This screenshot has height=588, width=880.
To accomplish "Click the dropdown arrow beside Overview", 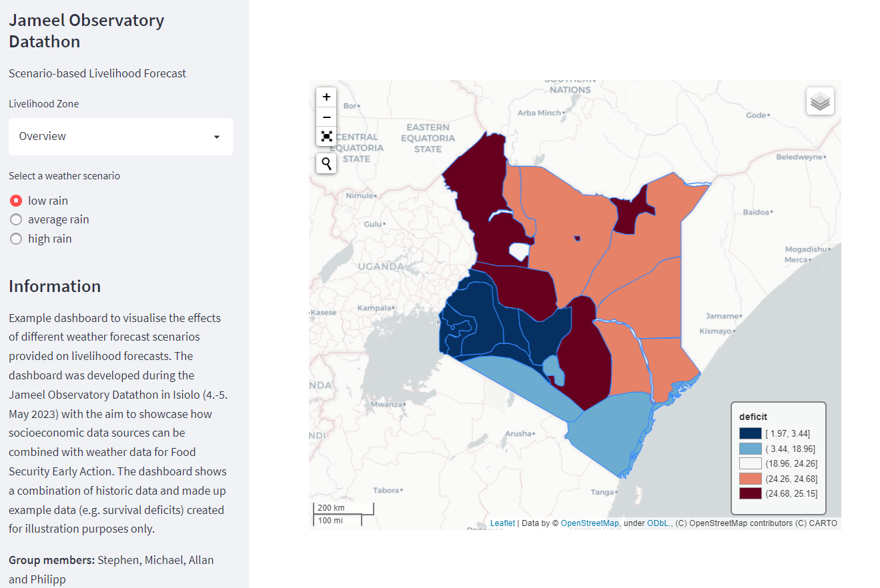I will 216,137.
